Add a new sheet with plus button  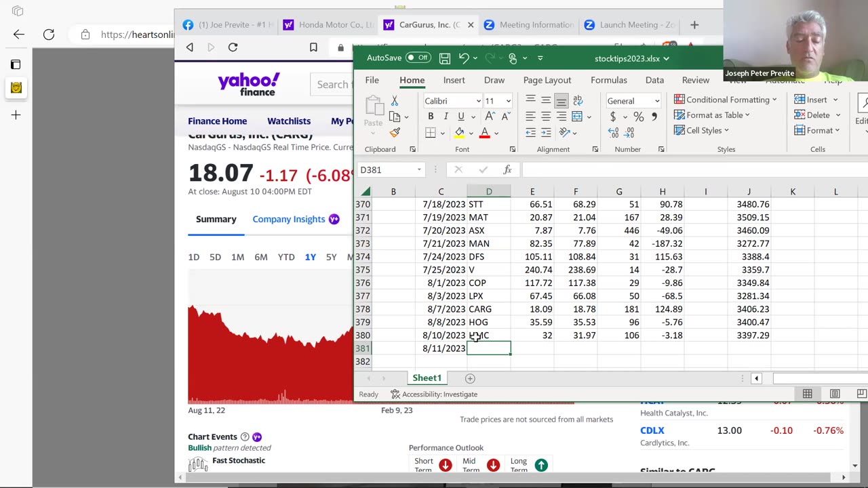coord(470,378)
